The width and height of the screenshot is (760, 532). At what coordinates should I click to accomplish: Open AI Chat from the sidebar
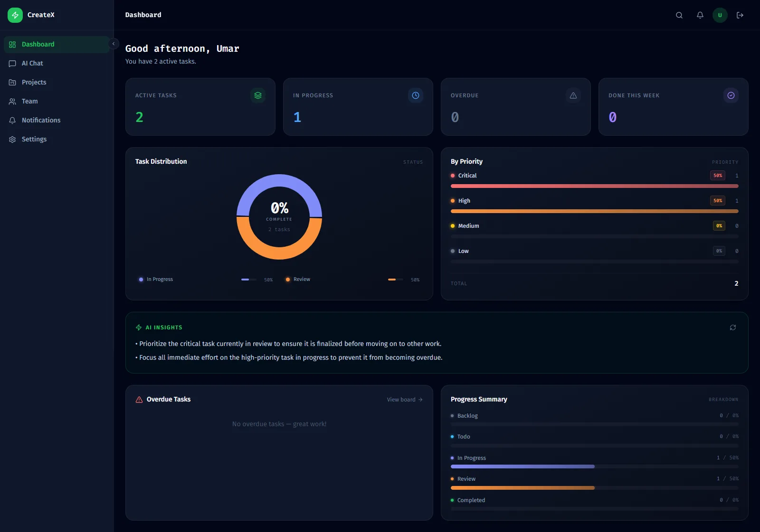[57, 63]
